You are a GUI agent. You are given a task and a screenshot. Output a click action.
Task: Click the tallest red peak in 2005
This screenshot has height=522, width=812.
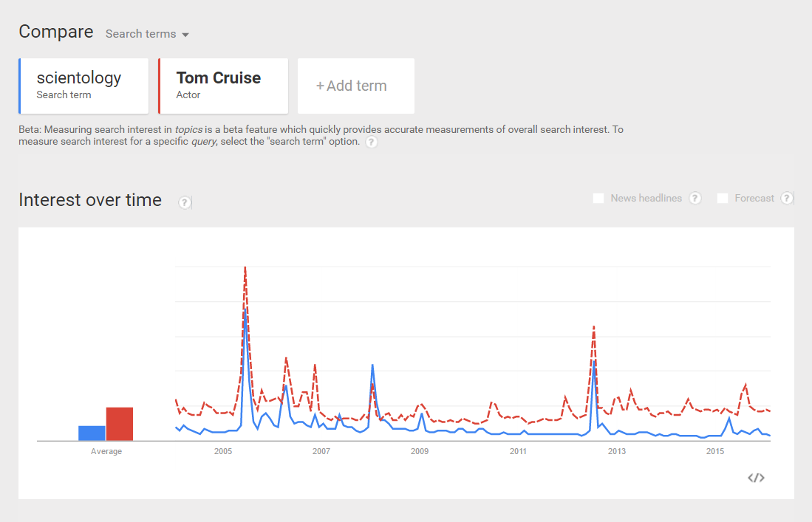[x=245, y=268]
